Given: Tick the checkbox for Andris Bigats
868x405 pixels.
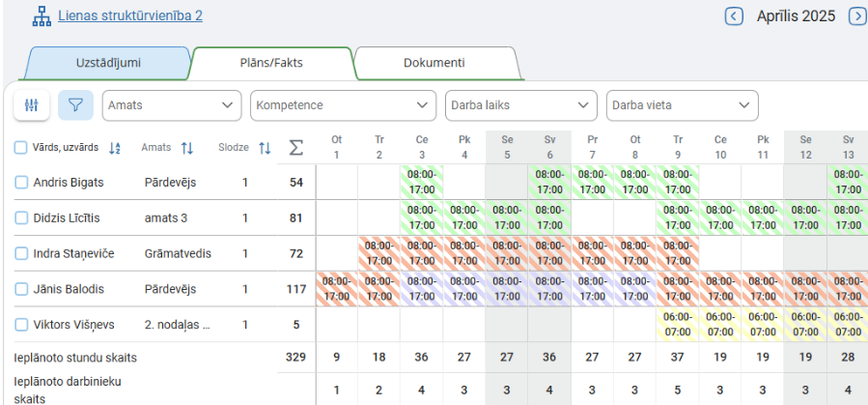Looking at the screenshot, I should [21, 183].
